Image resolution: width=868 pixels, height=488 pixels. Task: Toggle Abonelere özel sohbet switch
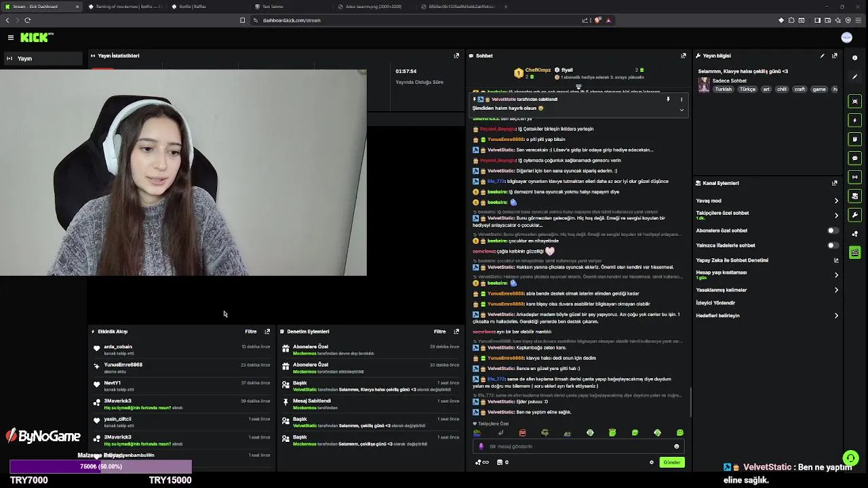tap(832, 230)
